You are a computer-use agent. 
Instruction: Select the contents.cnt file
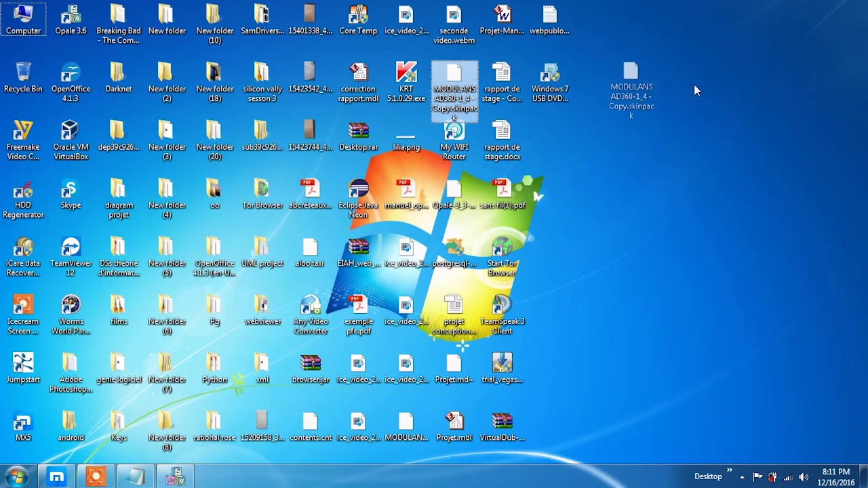click(311, 427)
